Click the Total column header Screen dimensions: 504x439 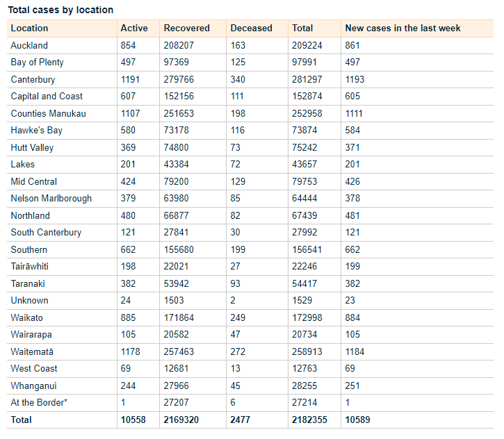point(302,28)
